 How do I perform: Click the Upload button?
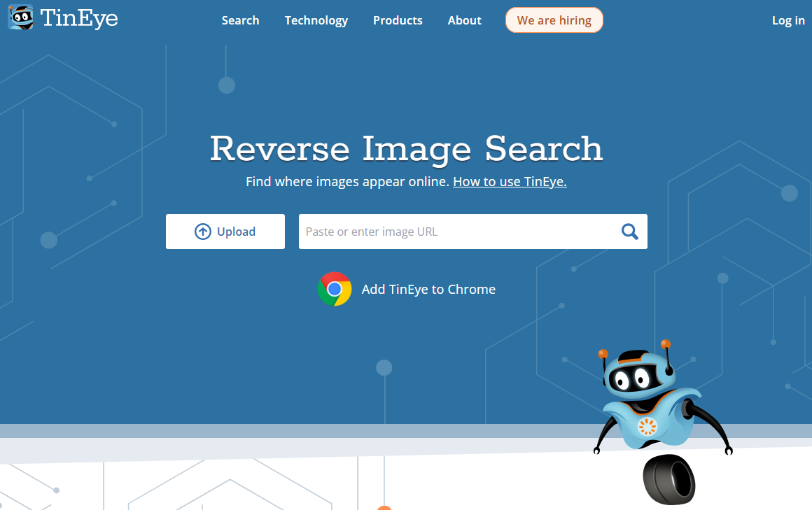point(225,232)
